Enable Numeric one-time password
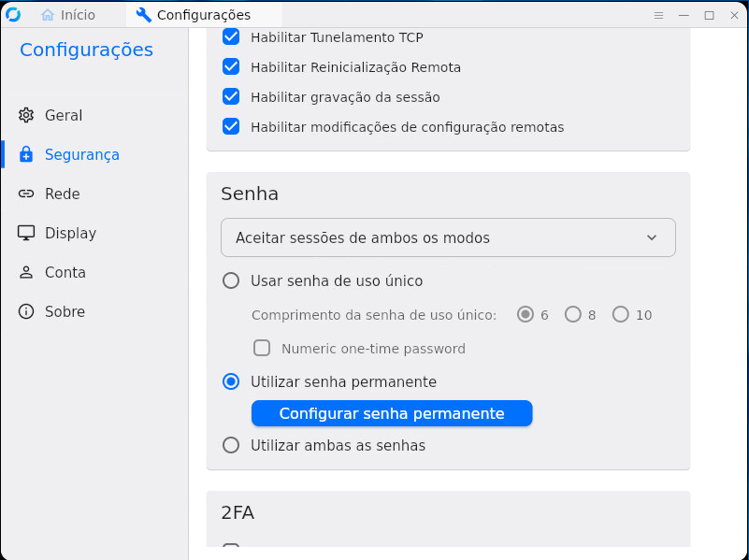The image size is (749, 560). click(x=262, y=348)
